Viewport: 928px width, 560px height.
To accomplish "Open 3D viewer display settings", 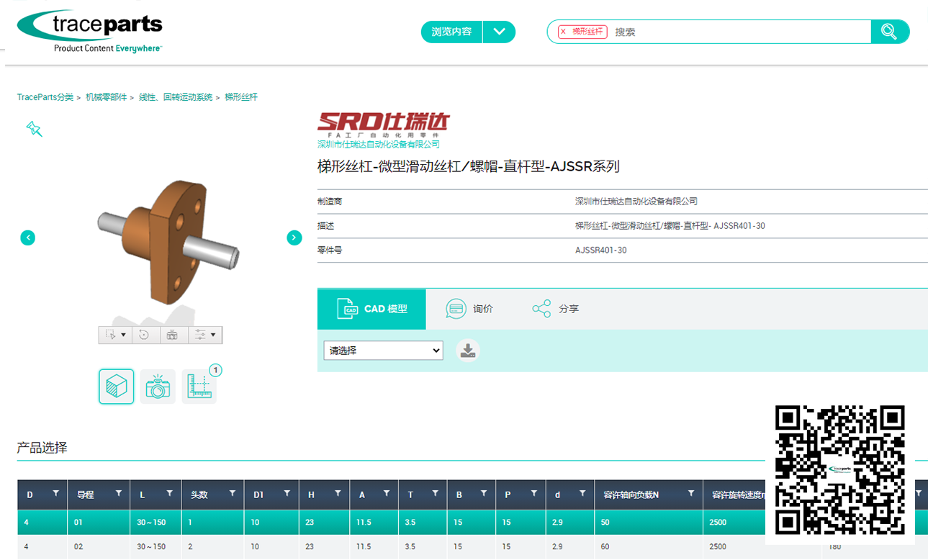I will point(200,335).
